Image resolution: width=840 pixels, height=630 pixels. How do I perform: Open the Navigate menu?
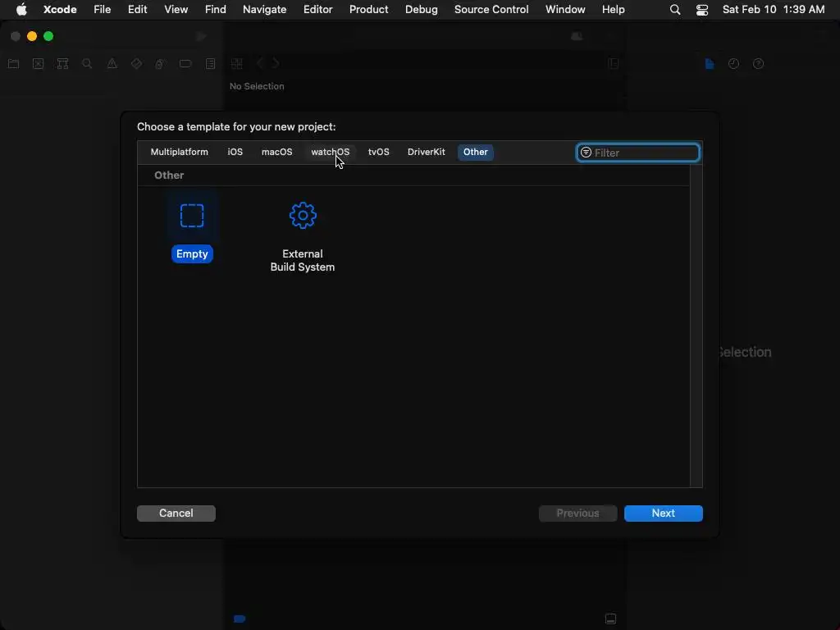(265, 10)
